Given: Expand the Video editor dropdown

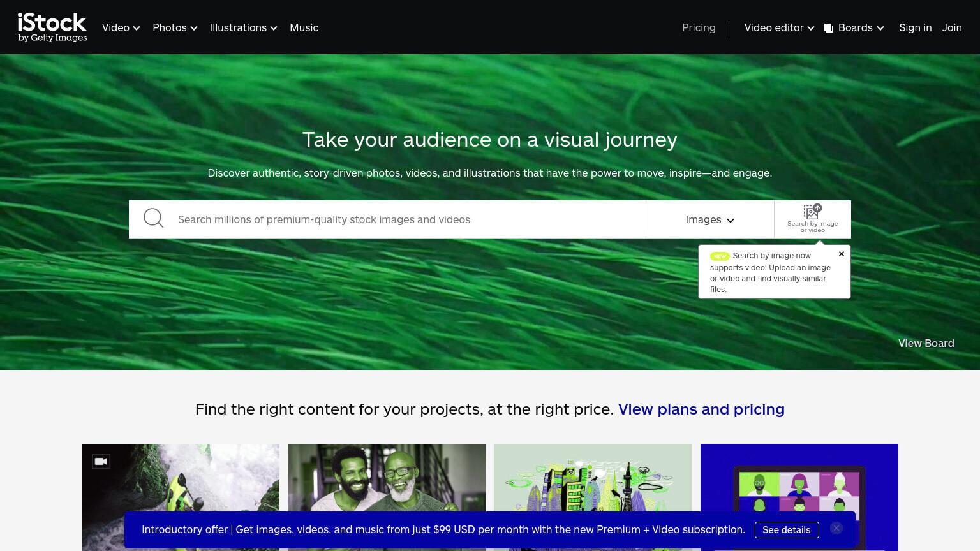Looking at the screenshot, I should (x=779, y=27).
